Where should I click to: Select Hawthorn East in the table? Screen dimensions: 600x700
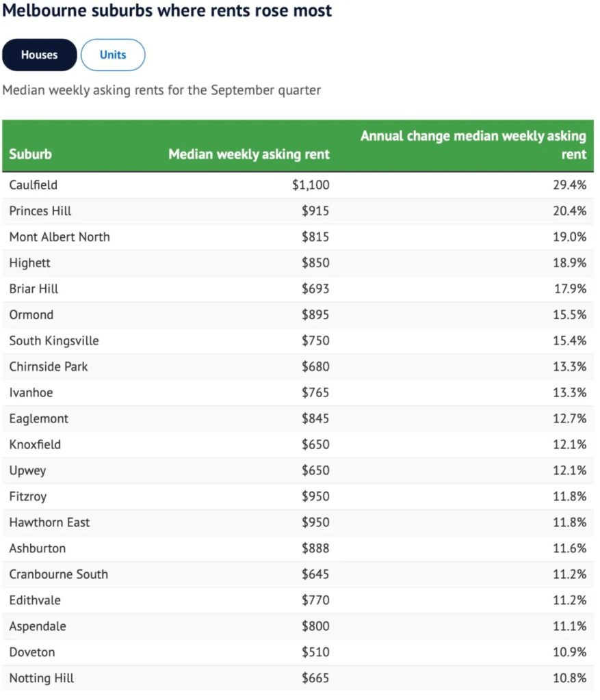click(x=49, y=523)
